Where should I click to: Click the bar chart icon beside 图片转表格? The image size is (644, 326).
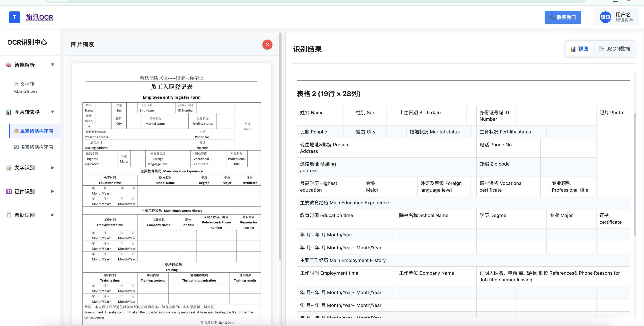tap(9, 112)
